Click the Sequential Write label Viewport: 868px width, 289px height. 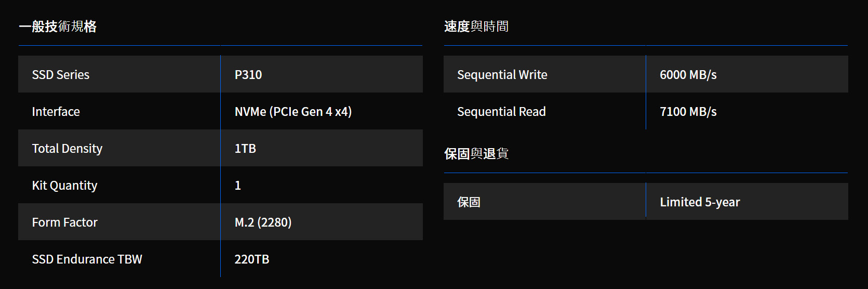[502, 75]
